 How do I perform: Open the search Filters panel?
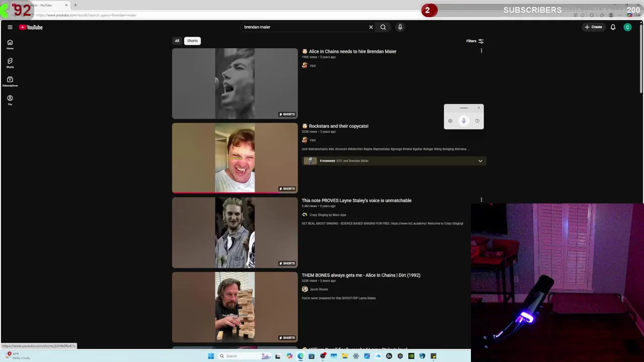(x=474, y=41)
